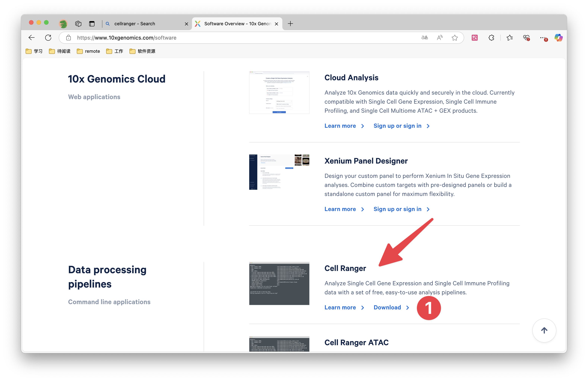Screen dimensions: 588x381
Task: Activate the read aloud icon
Action: point(440,38)
